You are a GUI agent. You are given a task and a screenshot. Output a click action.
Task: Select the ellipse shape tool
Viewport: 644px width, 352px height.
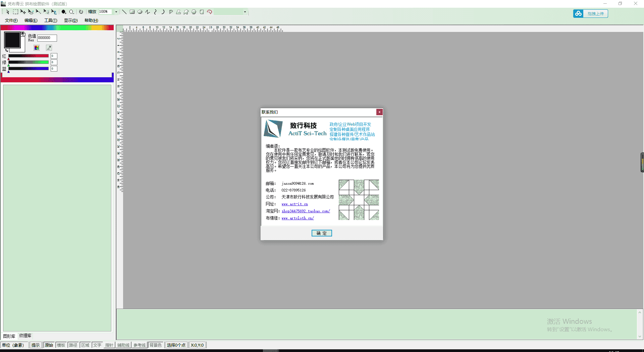pos(140,12)
